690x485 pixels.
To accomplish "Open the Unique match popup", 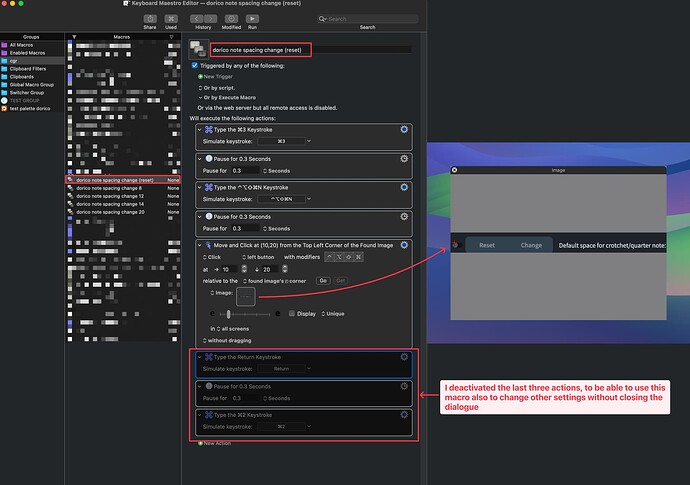I will coord(333,314).
